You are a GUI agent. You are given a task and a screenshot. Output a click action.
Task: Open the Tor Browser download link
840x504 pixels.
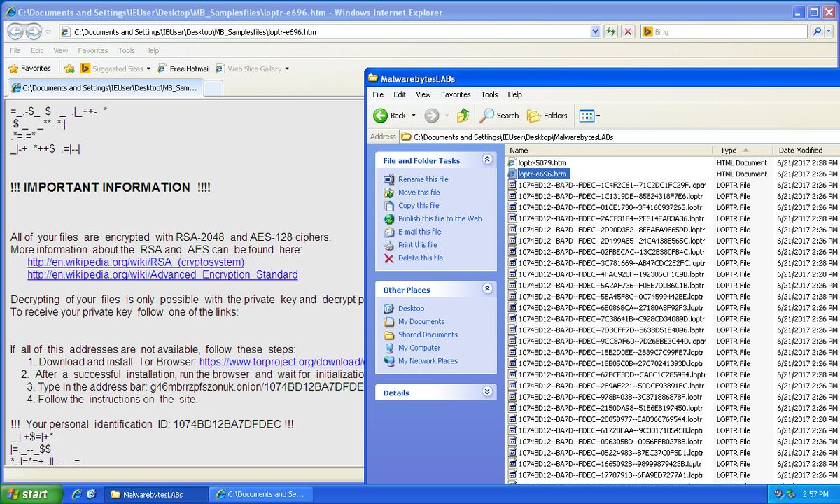[x=282, y=362]
